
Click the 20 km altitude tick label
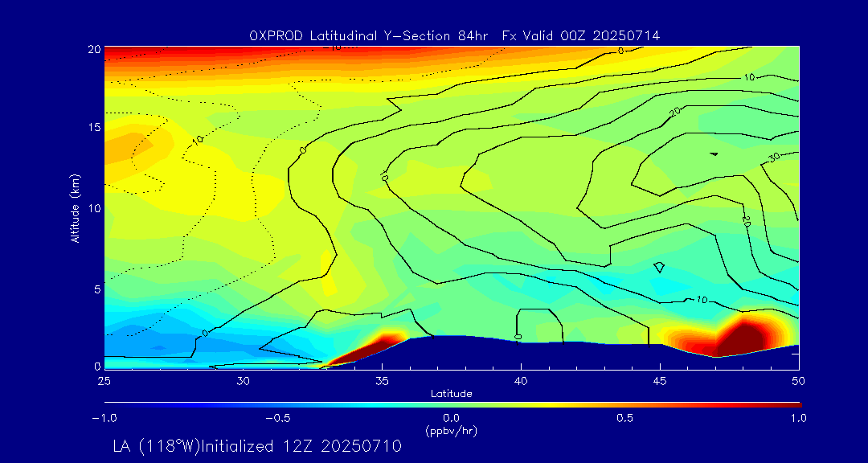pyautogui.click(x=94, y=49)
